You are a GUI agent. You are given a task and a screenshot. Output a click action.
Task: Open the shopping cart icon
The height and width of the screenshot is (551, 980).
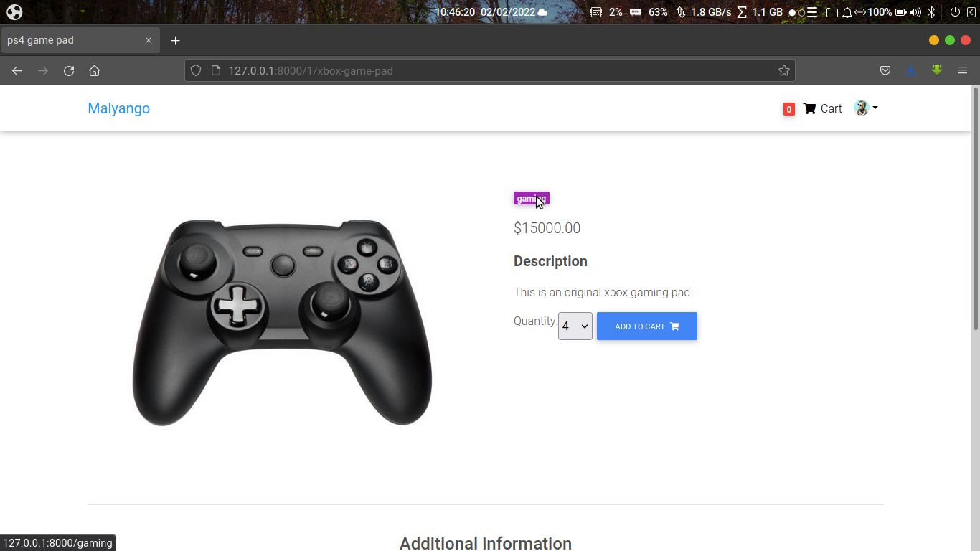(808, 108)
